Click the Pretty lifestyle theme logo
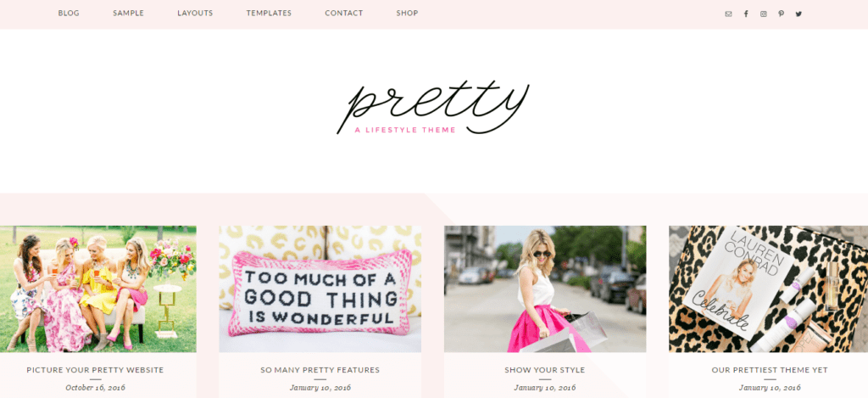The image size is (868, 398). [433, 109]
